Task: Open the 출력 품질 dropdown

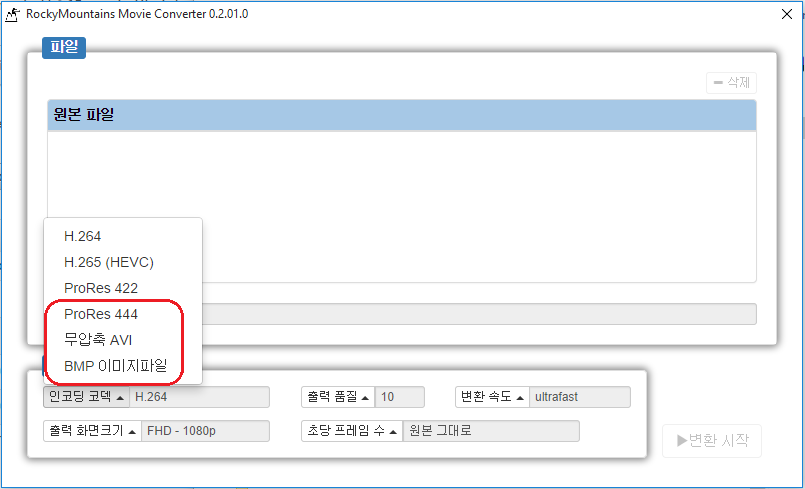Action: click(x=337, y=397)
